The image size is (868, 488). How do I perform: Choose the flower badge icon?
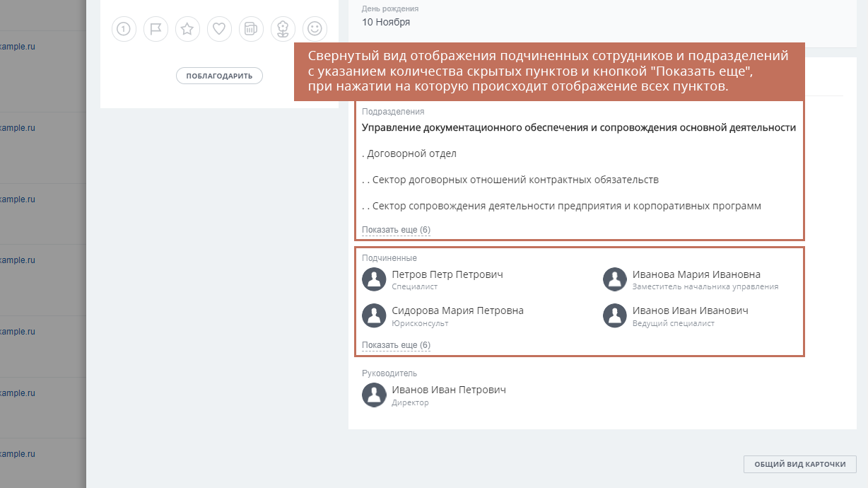pyautogui.click(x=283, y=29)
